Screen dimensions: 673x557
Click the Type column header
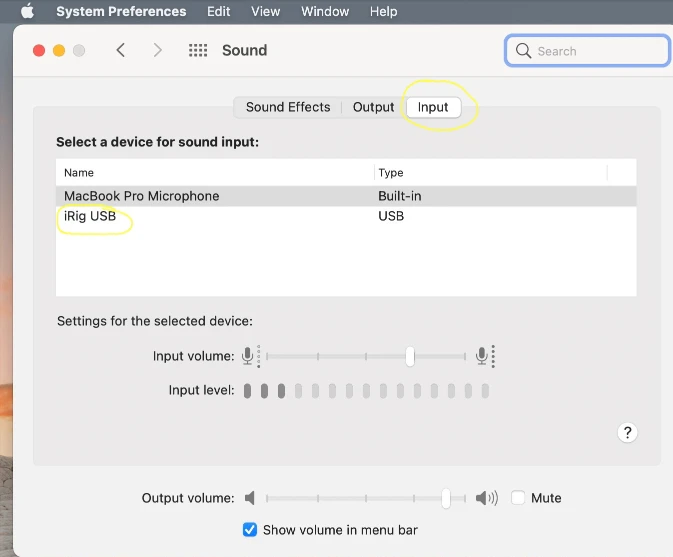coord(391,173)
